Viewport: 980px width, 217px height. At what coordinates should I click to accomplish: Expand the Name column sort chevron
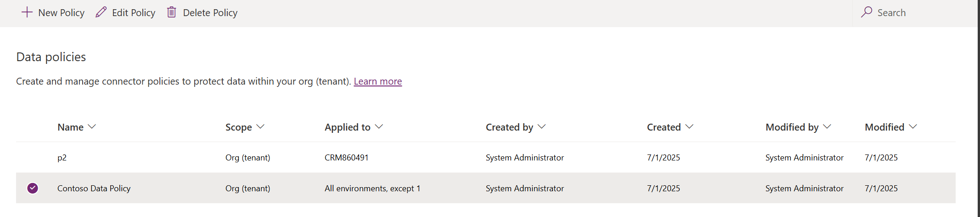click(x=92, y=127)
